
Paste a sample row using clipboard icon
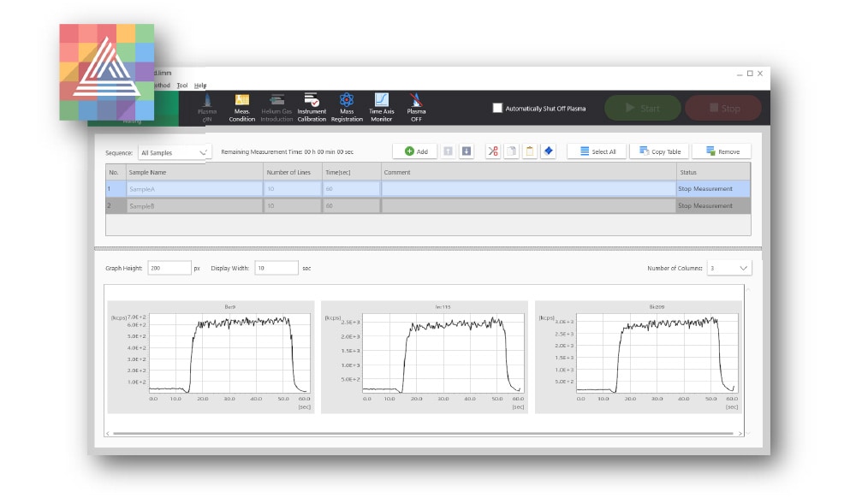coord(531,151)
